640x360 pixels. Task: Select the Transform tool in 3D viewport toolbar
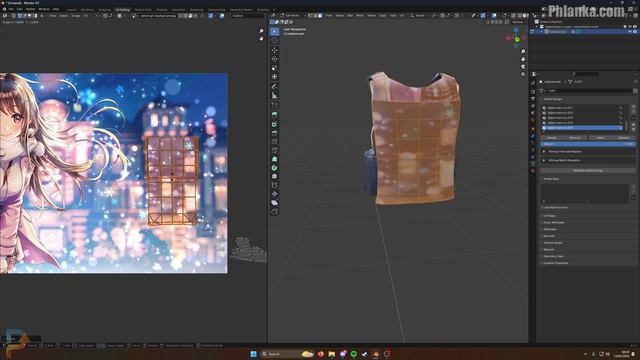tap(274, 77)
